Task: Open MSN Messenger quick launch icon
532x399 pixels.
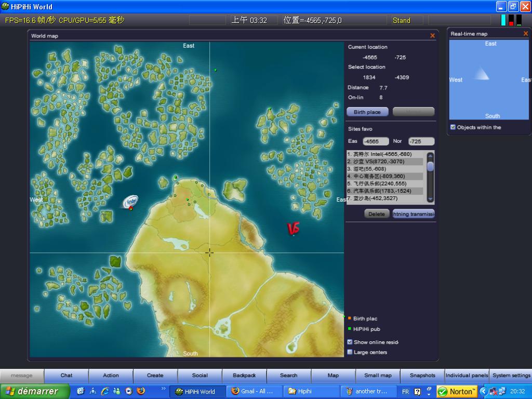Action: (117, 391)
